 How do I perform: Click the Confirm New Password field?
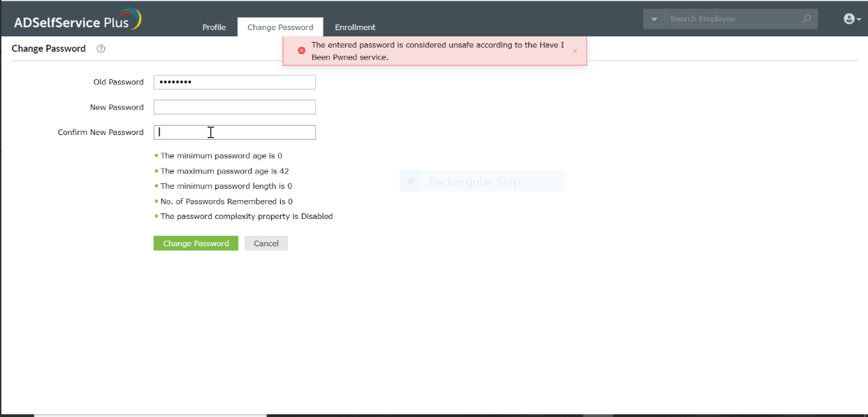tap(234, 132)
